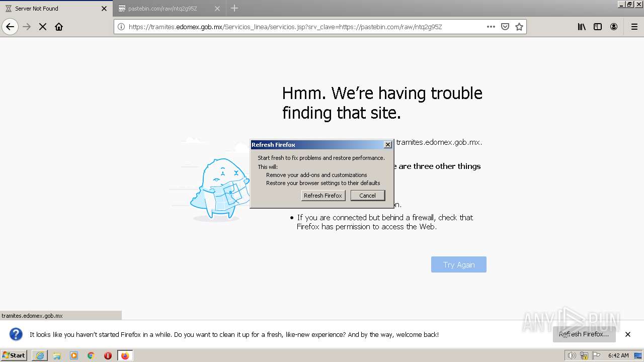This screenshot has width=644, height=362.
Task: Confirm Refresh Firefox in dialog
Action: [x=323, y=196]
